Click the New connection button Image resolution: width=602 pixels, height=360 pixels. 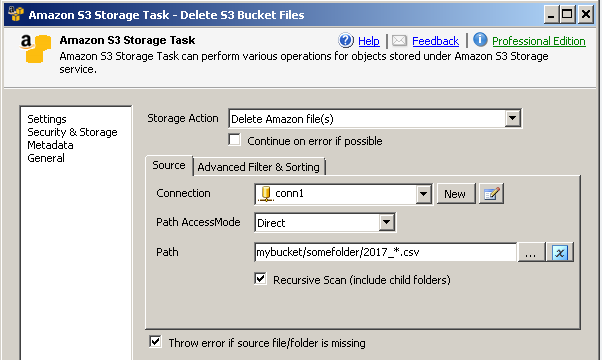click(455, 194)
